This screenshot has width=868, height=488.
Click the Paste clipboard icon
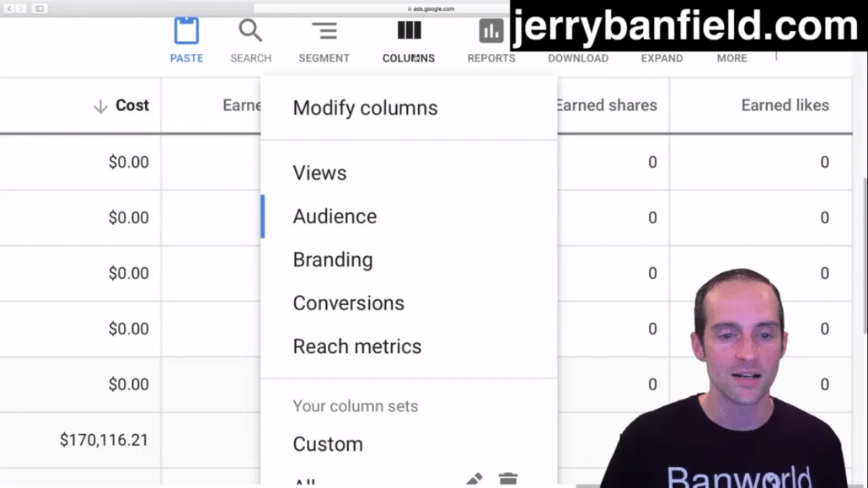coord(186,30)
